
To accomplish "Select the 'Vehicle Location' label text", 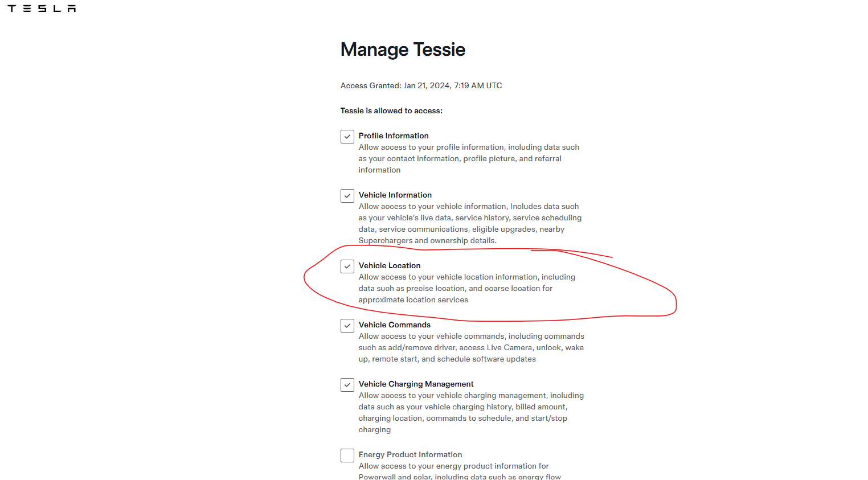I will click(x=390, y=265).
